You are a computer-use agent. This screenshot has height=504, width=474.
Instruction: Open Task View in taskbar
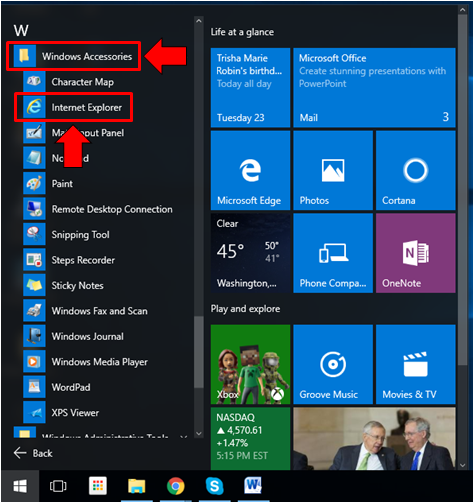58,486
